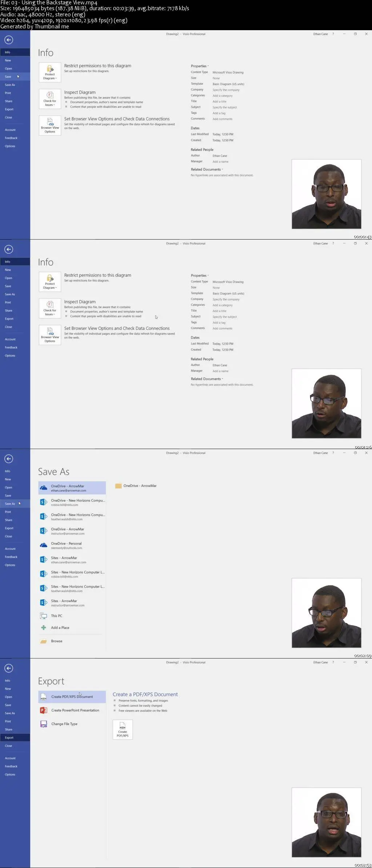372x868 pixels.
Task: Click the back arrow on the Save As screen
Action: coord(9,459)
